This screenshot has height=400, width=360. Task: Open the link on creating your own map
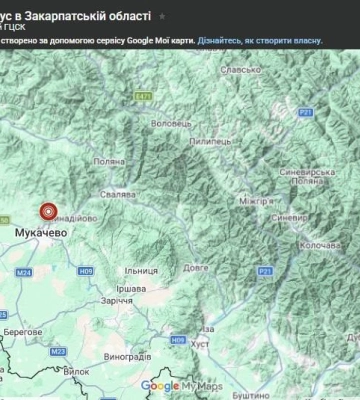[260, 41]
